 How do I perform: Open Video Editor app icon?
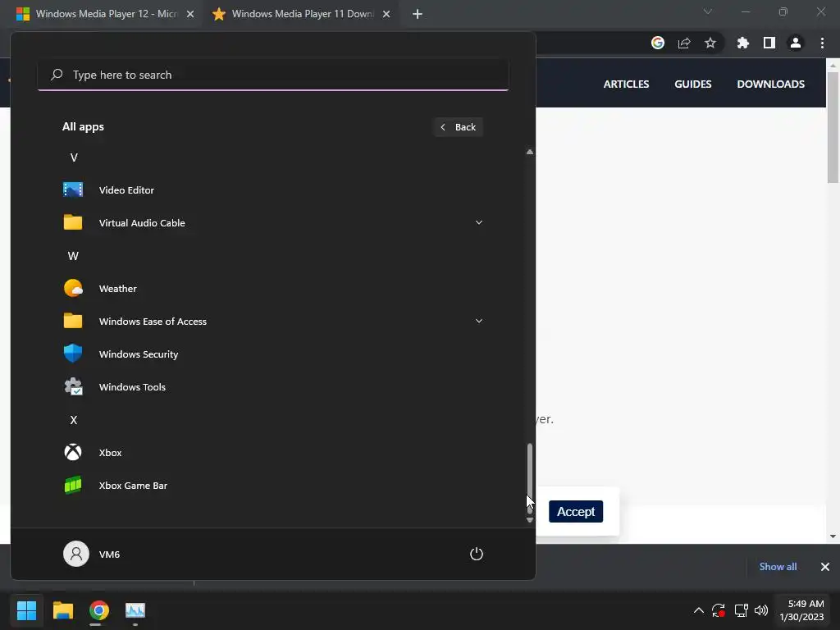pos(73,189)
